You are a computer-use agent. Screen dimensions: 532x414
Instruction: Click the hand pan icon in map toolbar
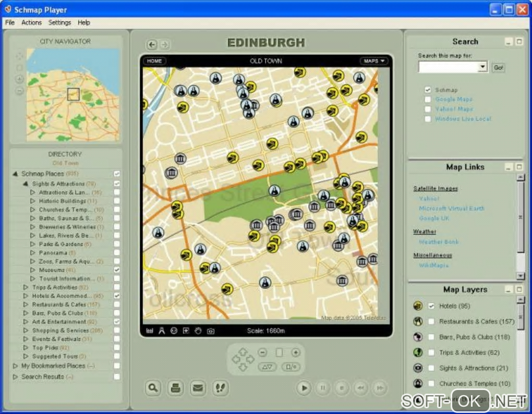(x=198, y=331)
